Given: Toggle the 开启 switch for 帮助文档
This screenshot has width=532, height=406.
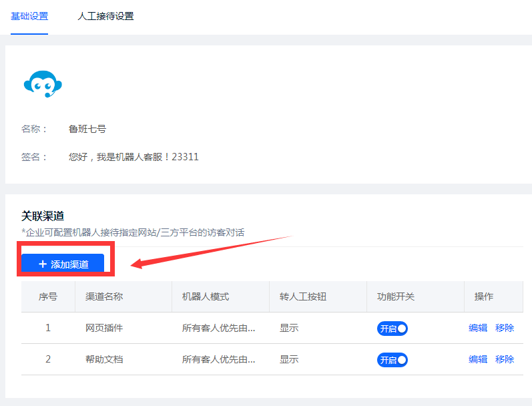Looking at the screenshot, I should [x=392, y=359].
